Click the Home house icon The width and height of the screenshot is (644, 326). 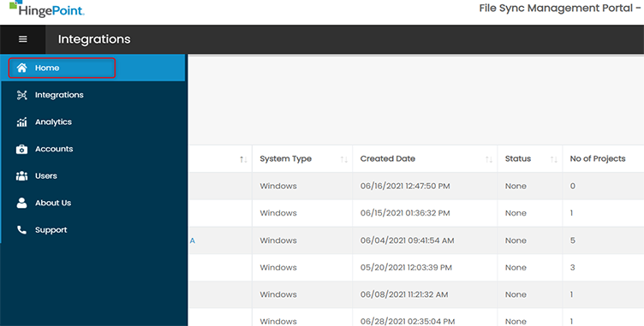click(x=21, y=68)
